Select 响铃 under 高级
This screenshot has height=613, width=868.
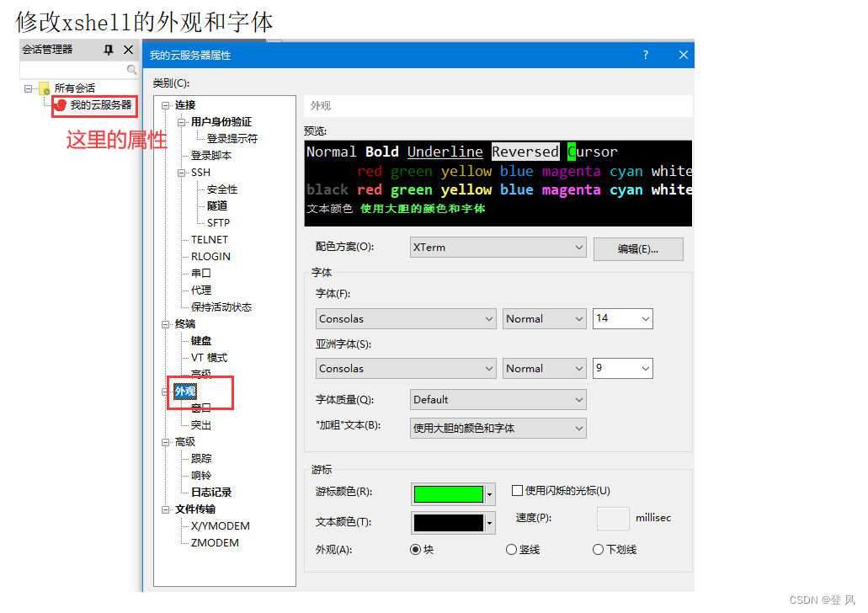(201, 476)
